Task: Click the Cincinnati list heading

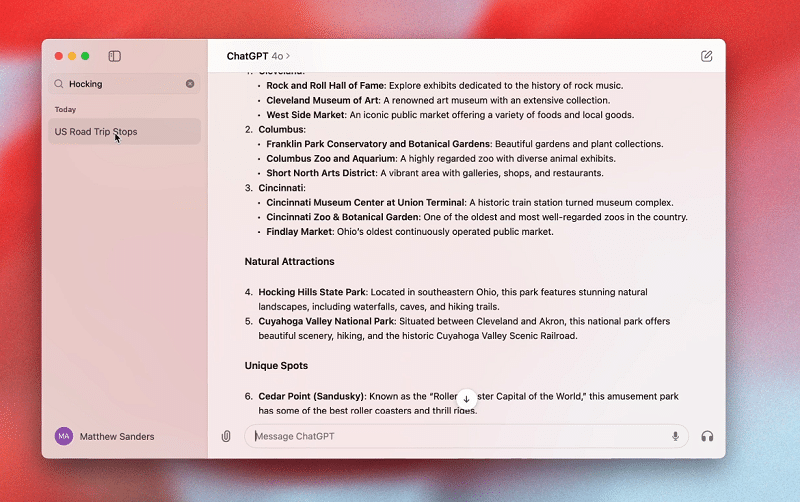Action: [282, 188]
